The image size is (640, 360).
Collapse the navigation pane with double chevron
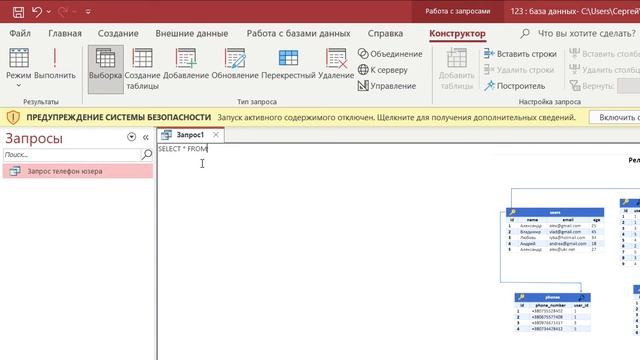point(146,138)
